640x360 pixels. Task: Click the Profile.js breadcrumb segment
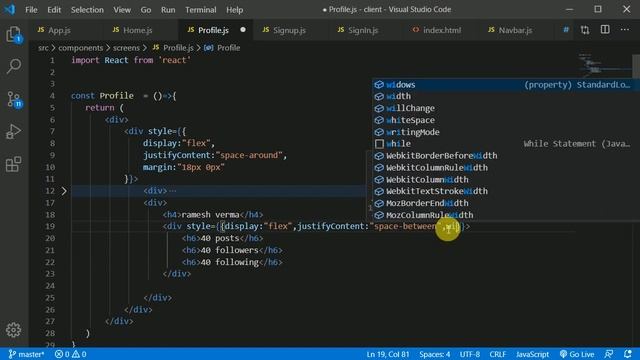click(x=173, y=48)
